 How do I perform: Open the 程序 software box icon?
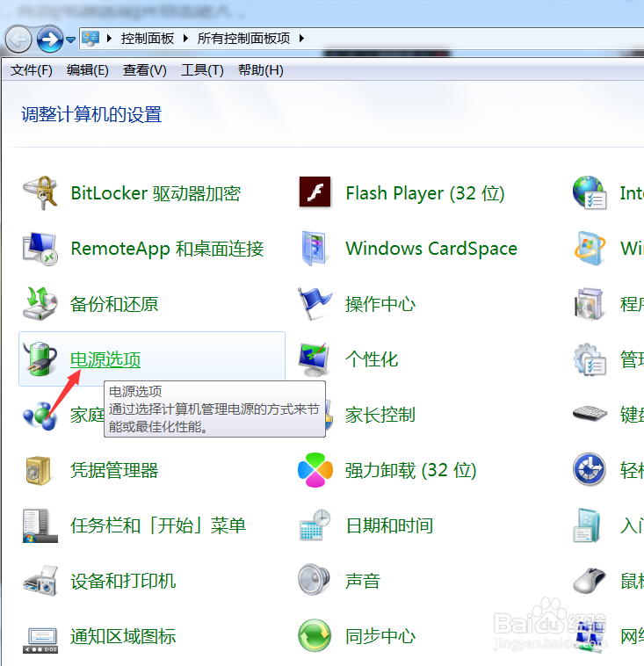589,304
